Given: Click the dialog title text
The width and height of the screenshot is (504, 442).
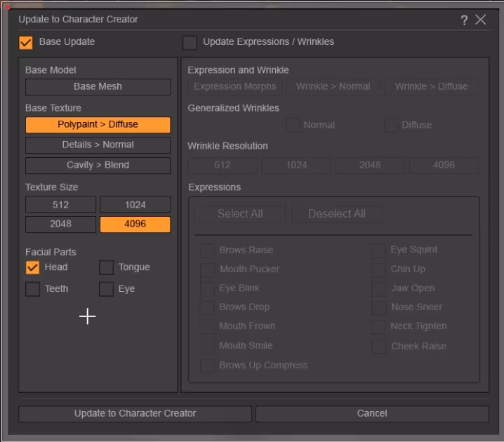Looking at the screenshot, I should [x=78, y=20].
